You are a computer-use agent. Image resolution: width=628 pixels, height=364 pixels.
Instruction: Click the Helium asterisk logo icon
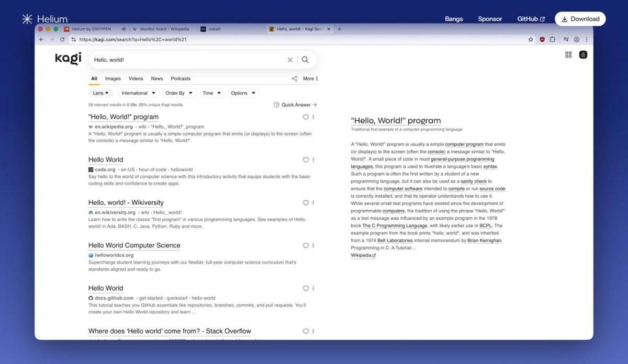pos(27,19)
